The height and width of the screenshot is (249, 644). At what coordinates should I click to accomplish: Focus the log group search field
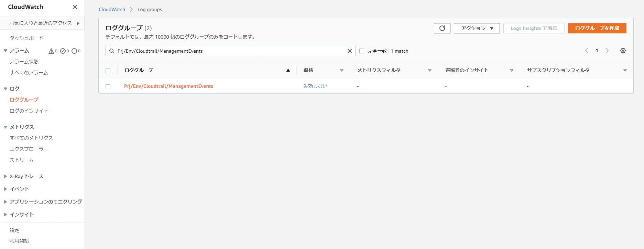[x=230, y=51]
